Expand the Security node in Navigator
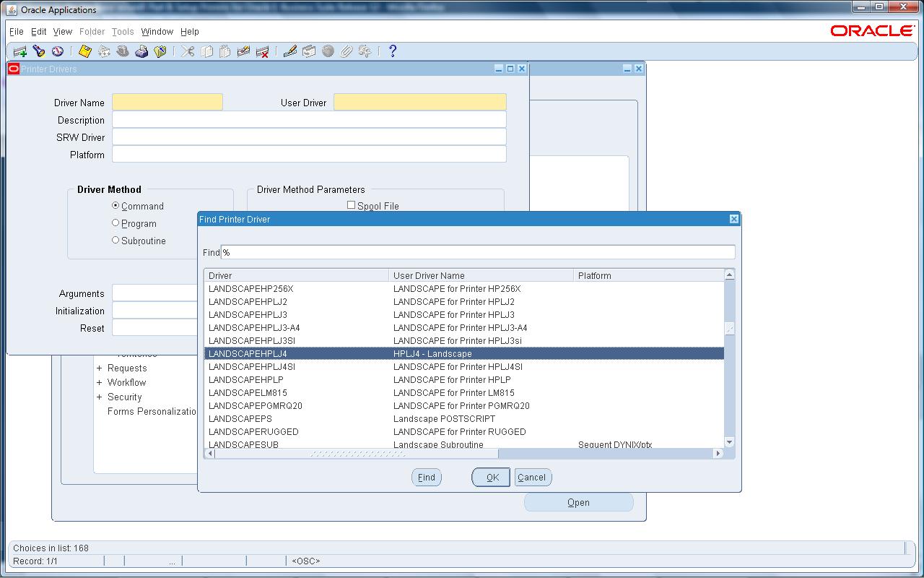924x578 pixels. pyautogui.click(x=100, y=397)
